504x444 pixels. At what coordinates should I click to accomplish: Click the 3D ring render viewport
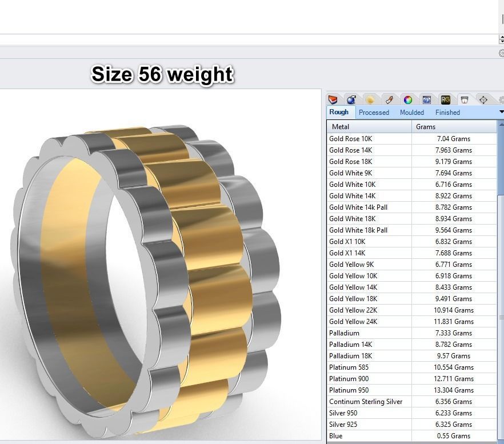pos(160,265)
